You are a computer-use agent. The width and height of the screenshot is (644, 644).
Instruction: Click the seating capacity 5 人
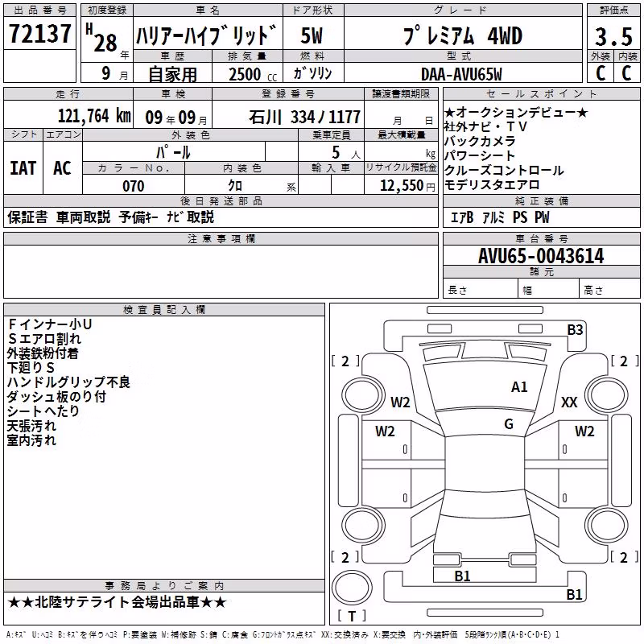[346, 153]
